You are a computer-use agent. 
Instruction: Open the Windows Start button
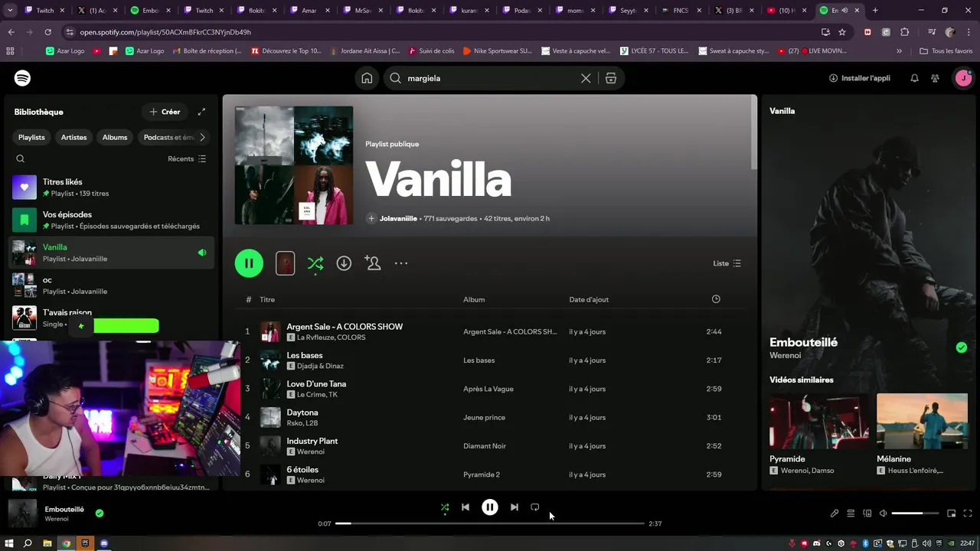(x=9, y=543)
